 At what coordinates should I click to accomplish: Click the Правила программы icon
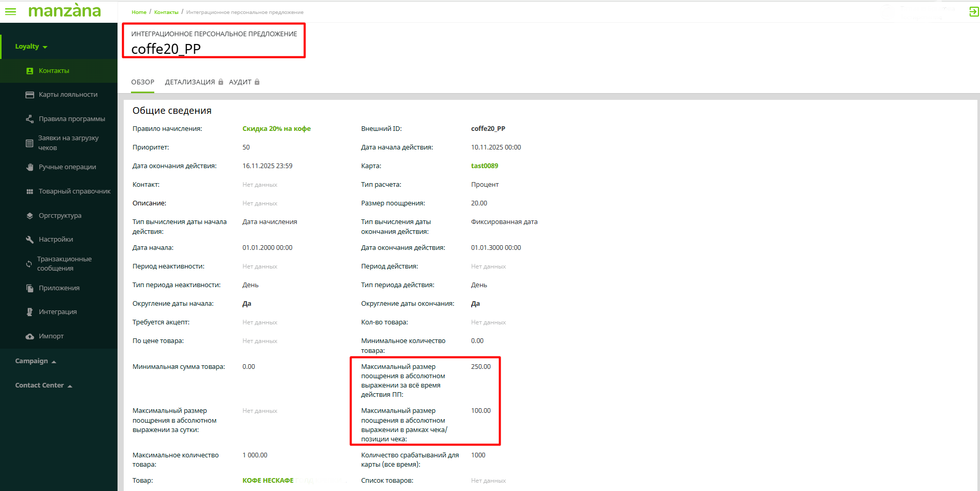(30, 119)
